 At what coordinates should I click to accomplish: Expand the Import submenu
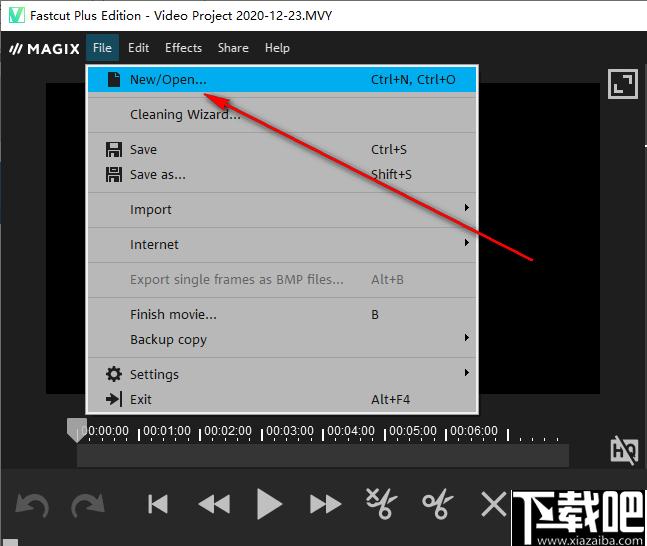coord(282,209)
